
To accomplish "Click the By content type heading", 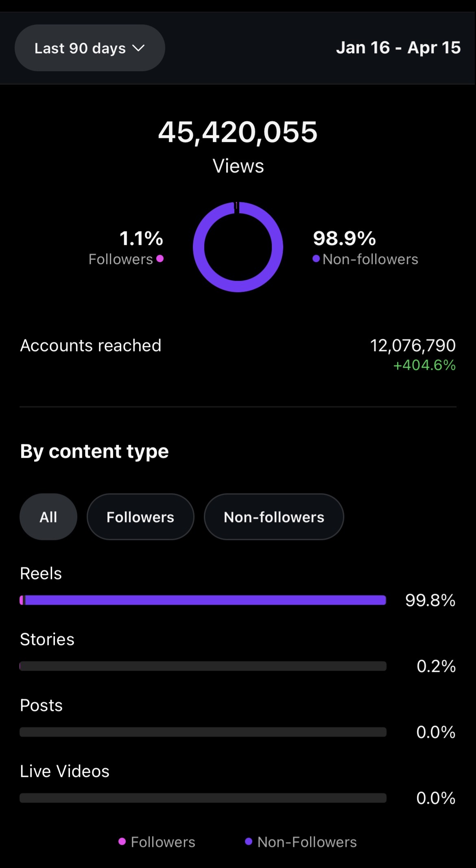I will coord(94,451).
